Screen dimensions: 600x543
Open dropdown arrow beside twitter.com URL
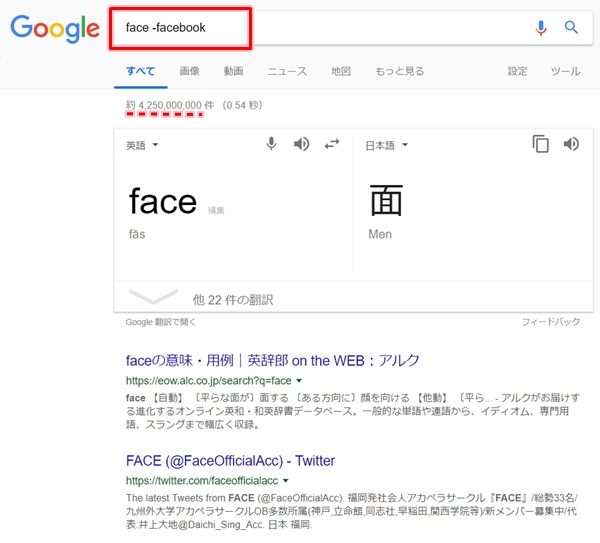[x=286, y=481]
